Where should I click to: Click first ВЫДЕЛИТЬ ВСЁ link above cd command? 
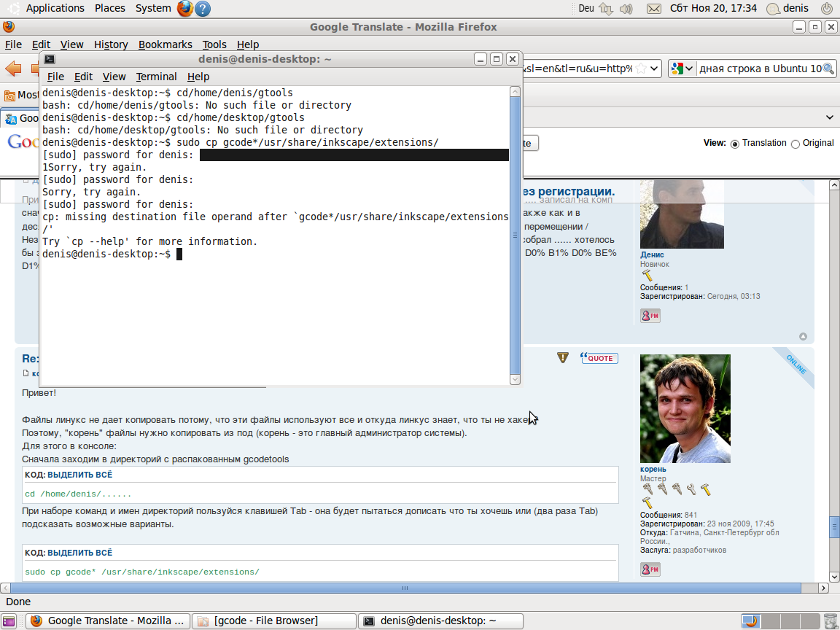click(79, 475)
